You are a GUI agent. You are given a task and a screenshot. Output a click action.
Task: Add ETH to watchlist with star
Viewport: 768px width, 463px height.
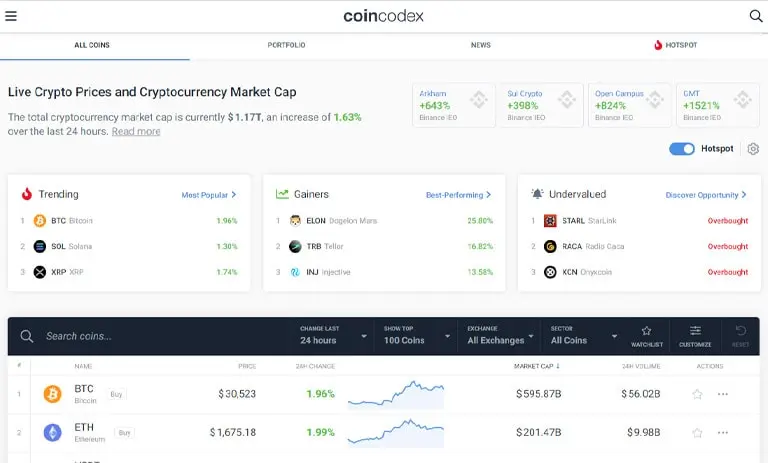(697, 433)
